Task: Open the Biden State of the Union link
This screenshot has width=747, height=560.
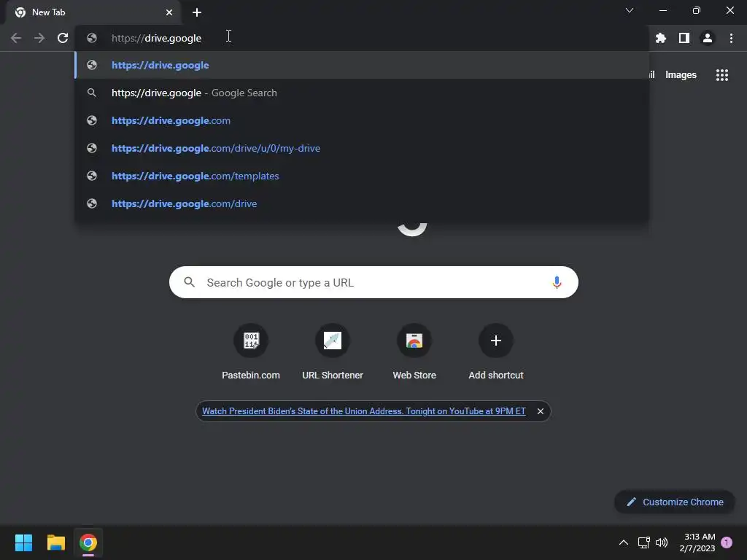Action: click(x=363, y=411)
